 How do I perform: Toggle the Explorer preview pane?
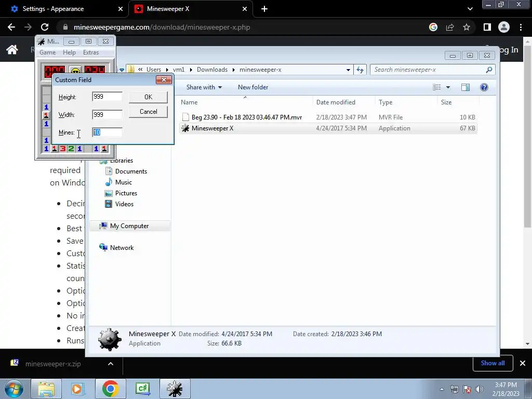click(465, 87)
